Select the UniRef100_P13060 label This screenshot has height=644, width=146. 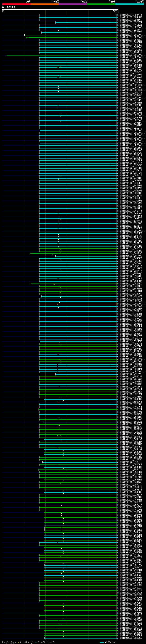click(x=131, y=294)
